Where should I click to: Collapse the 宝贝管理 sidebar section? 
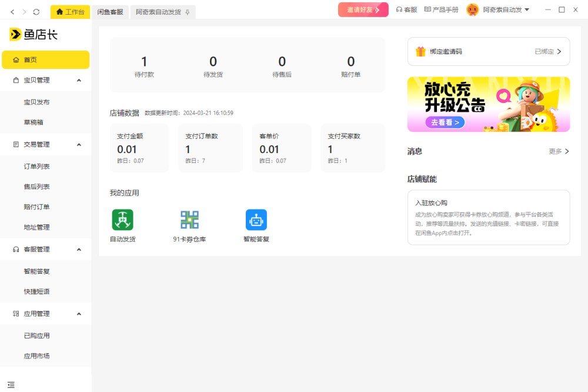click(x=79, y=80)
